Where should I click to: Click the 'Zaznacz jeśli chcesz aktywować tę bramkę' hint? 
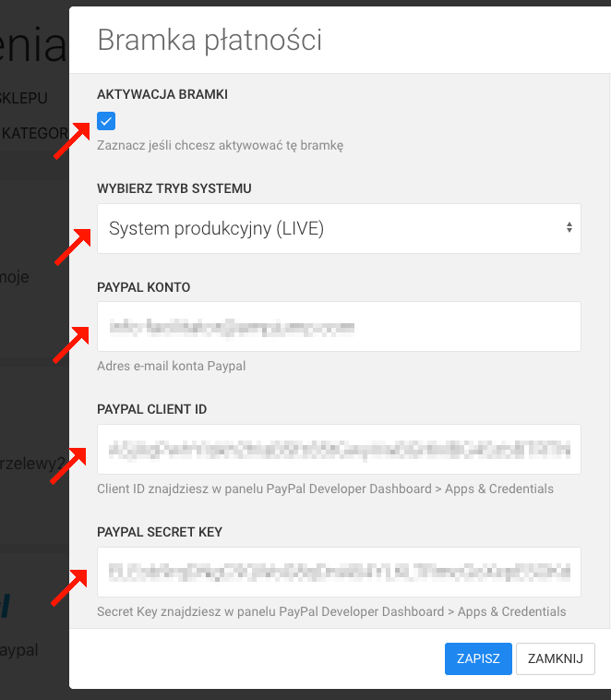click(220, 146)
